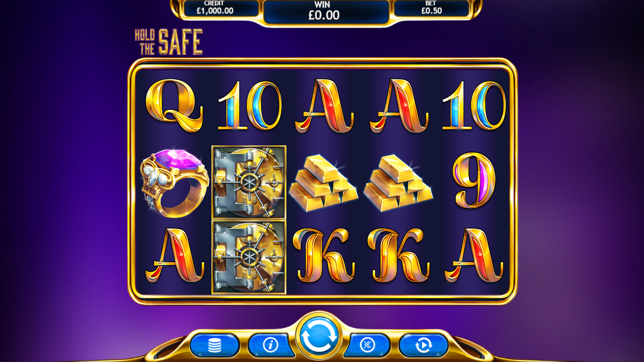Click the Q symbol on the first reel
The image size is (644, 362).
pyautogui.click(x=174, y=105)
